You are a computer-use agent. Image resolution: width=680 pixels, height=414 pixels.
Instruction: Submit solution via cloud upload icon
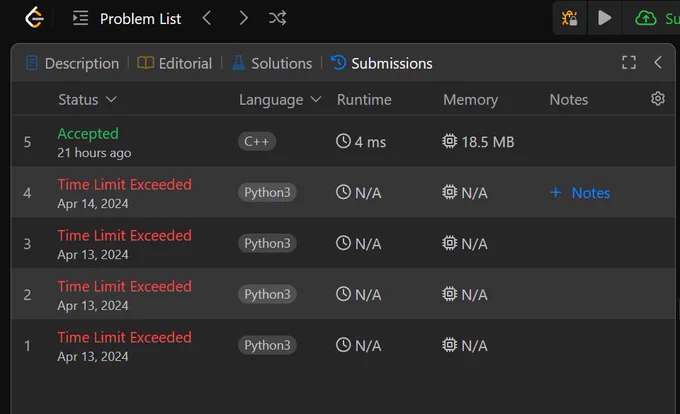(646, 18)
